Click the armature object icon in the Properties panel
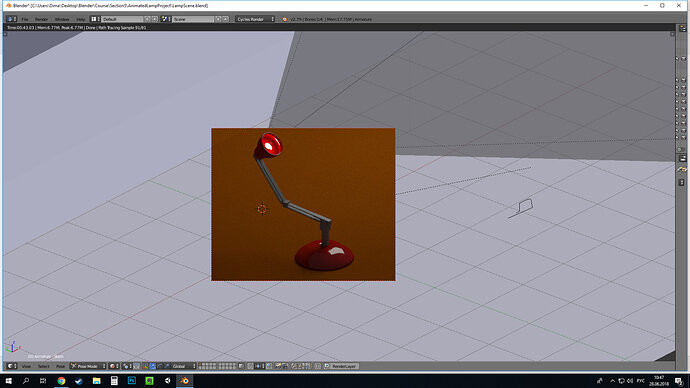690x388 pixels. click(x=682, y=169)
